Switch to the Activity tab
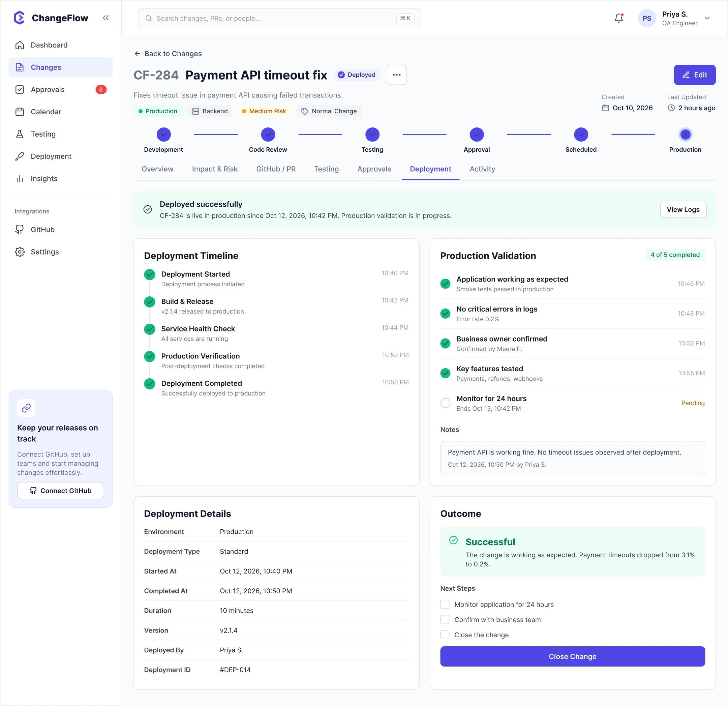Image resolution: width=728 pixels, height=706 pixels. (x=482, y=169)
